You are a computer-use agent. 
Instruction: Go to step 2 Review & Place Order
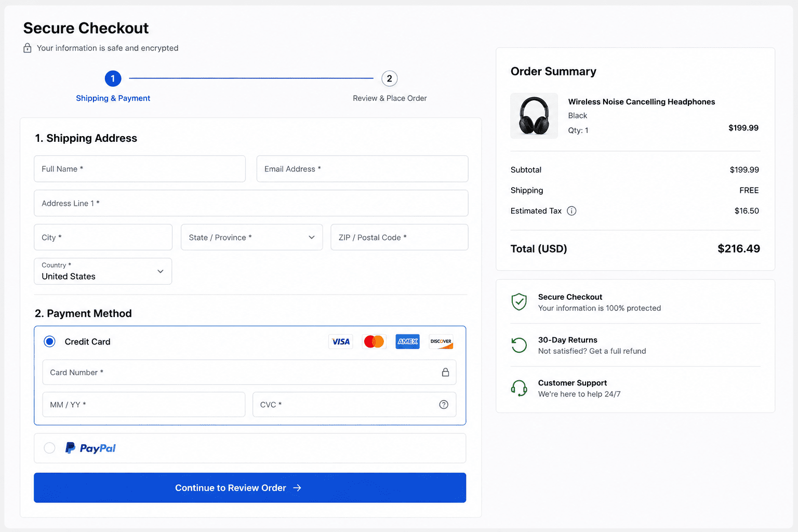click(x=390, y=78)
